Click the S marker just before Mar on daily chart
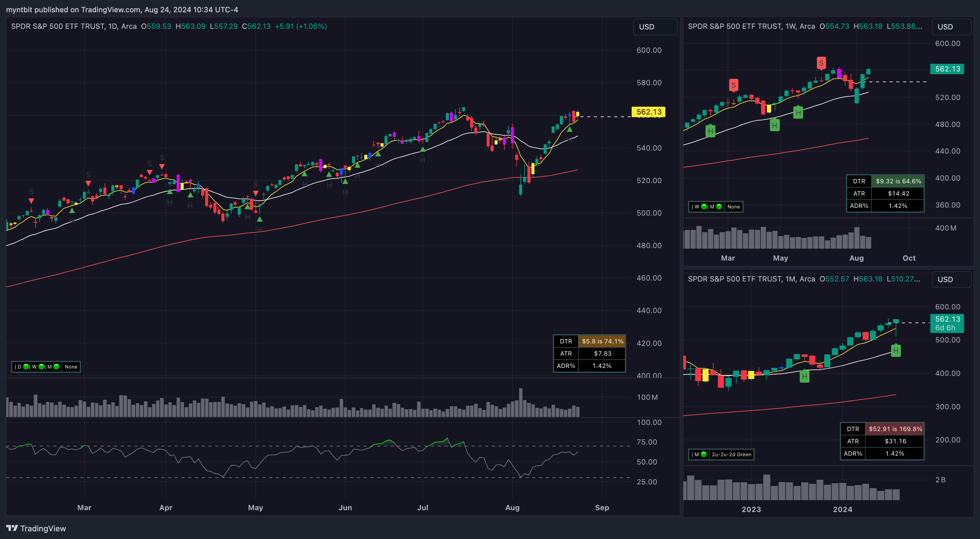 coord(88,174)
